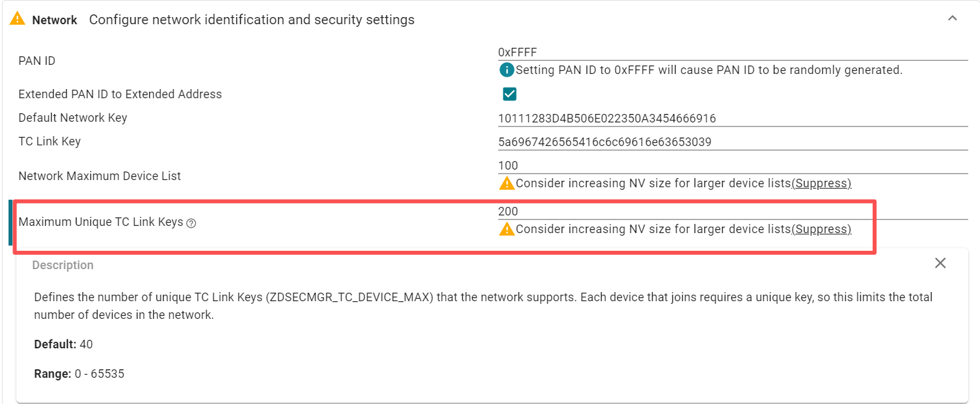980x404 pixels.
Task: Open help icon beside Maximum Unique TC Link Keys
Action: coord(191,223)
